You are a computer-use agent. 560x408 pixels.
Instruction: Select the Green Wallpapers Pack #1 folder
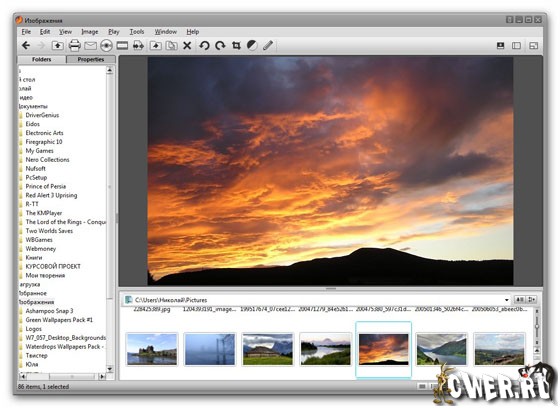pyautogui.click(x=59, y=320)
